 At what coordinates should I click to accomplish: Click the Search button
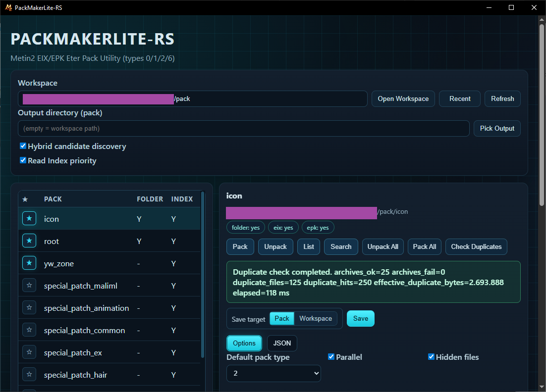tap(341, 246)
